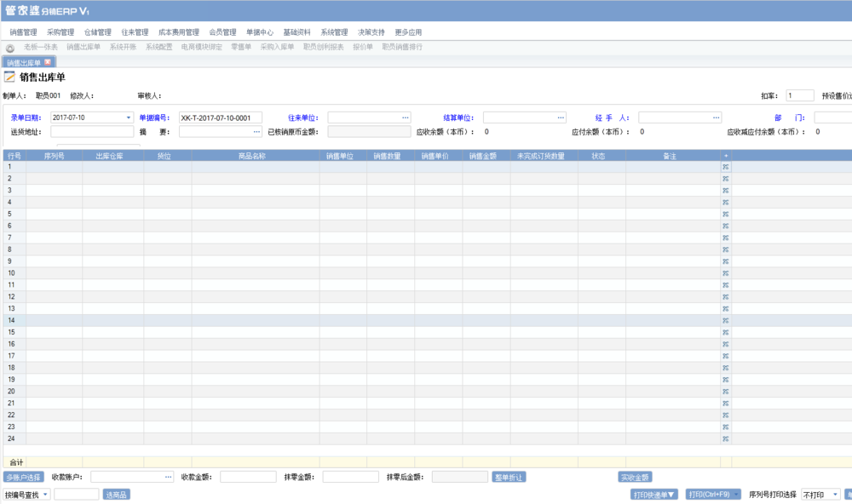
Task: Click the row 2 delete icon
Action: click(725, 179)
